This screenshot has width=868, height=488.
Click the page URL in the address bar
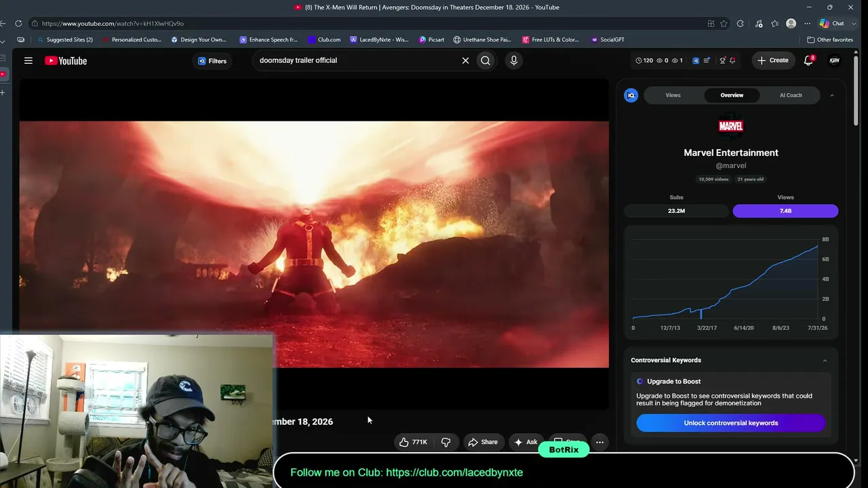(x=113, y=24)
